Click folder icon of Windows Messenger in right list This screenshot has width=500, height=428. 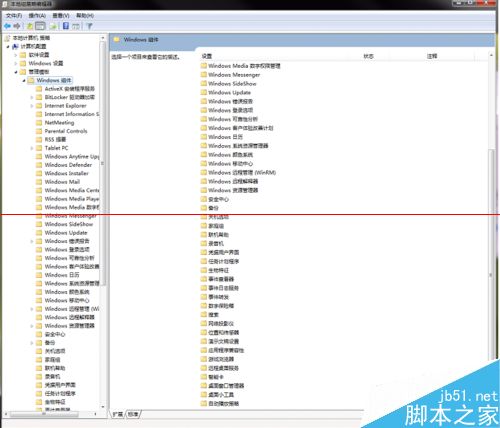pyautogui.click(x=204, y=74)
